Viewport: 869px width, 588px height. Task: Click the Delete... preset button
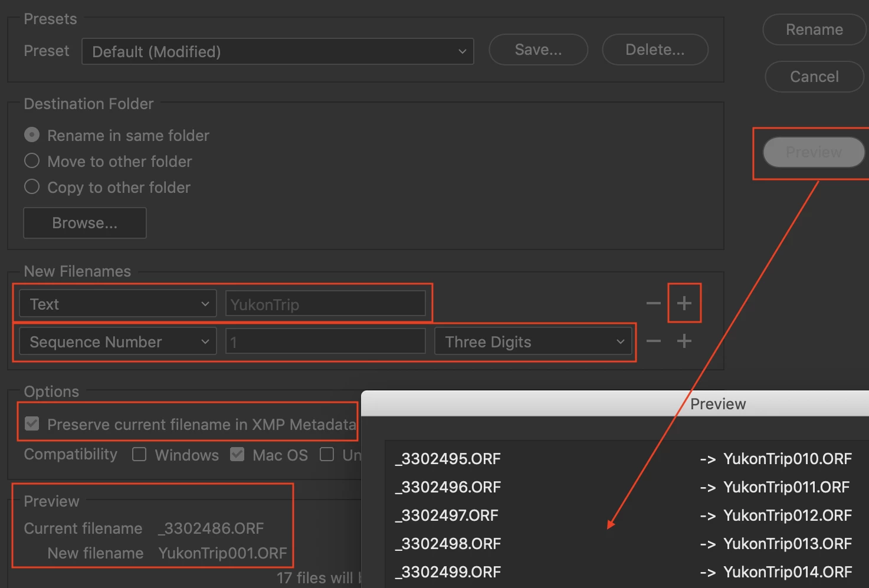coord(655,50)
